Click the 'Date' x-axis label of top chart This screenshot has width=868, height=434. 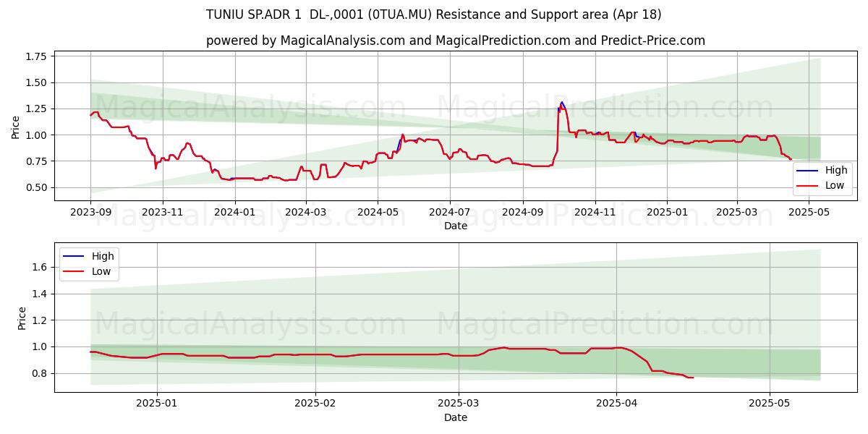(456, 226)
